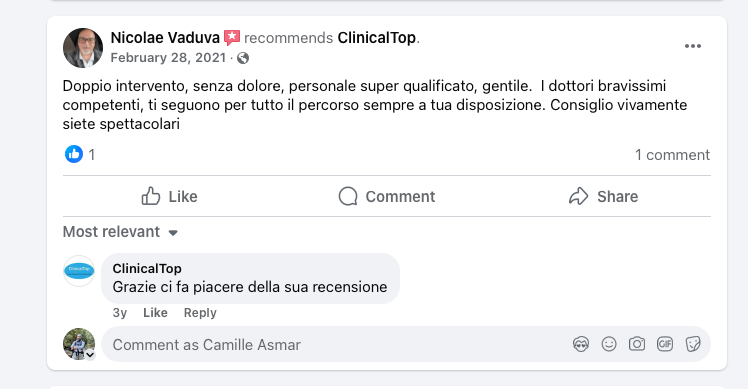Open the emoji picker in comment box
The image size is (748, 389).
(609, 344)
